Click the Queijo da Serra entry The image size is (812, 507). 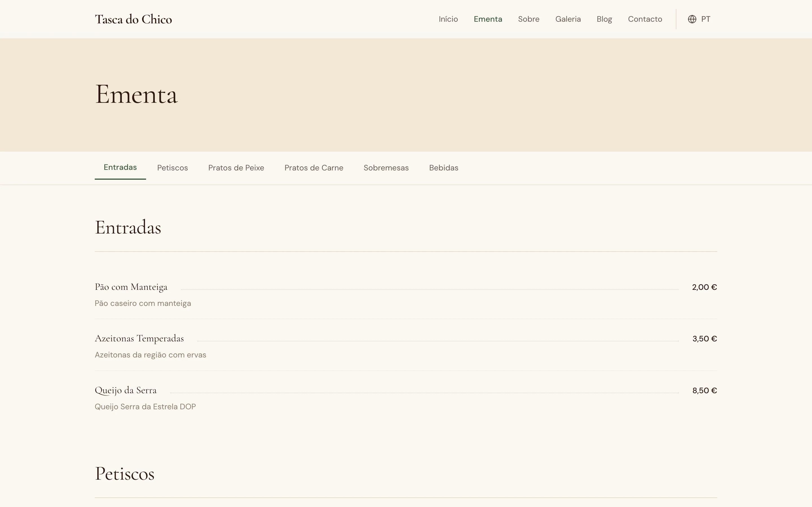126,390
